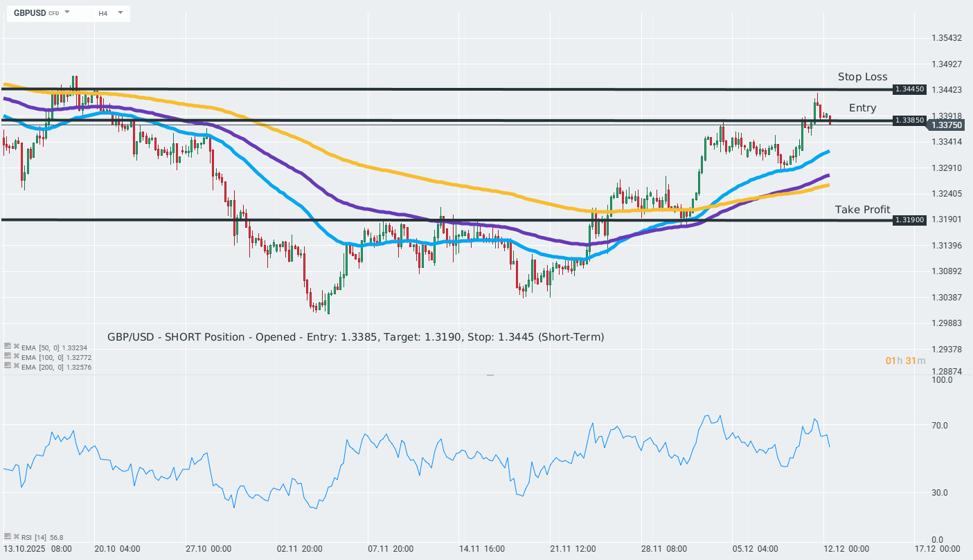This screenshot has height=560, width=973.
Task: Select the Stop Loss price tag 1.34450
Action: [909, 89]
